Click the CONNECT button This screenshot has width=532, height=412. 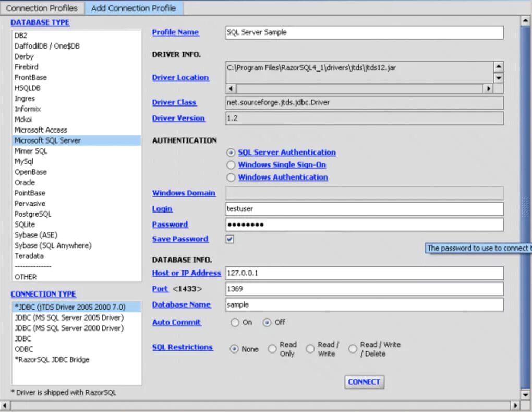tap(364, 382)
